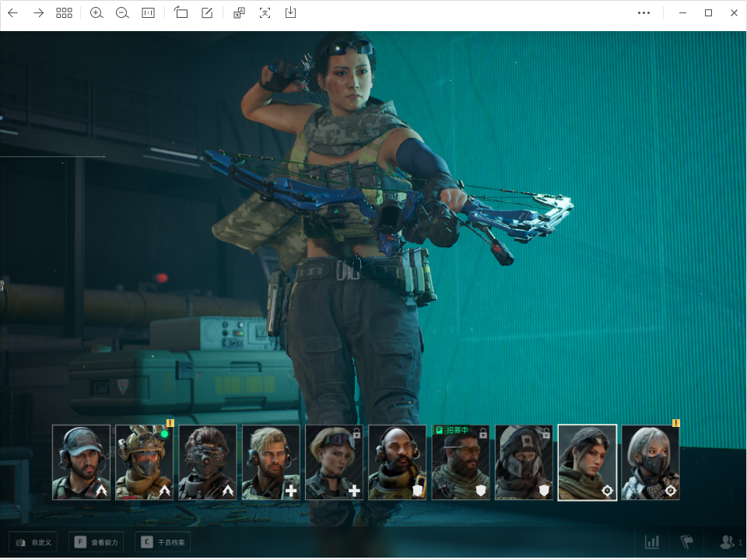Translate the image text
The image size is (747, 560).
pos(239,13)
